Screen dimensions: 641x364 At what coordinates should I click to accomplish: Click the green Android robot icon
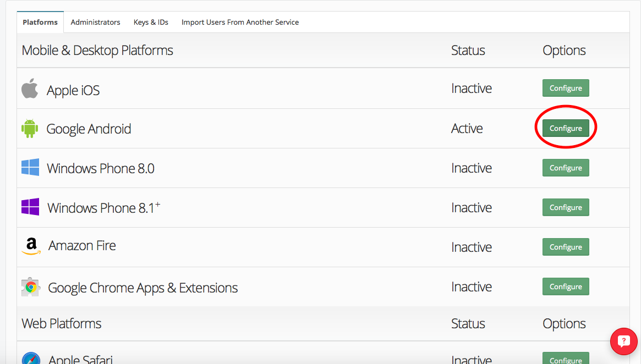(30, 129)
